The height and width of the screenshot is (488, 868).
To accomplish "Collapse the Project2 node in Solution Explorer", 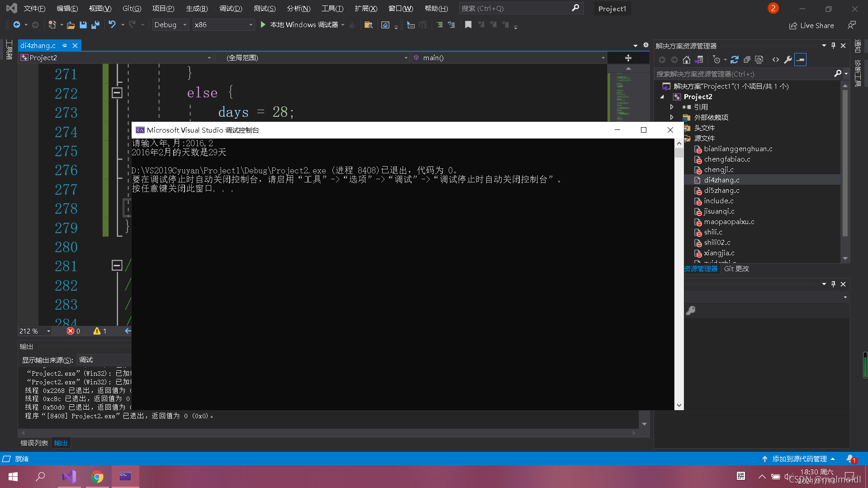I will pyautogui.click(x=662, y=97).
